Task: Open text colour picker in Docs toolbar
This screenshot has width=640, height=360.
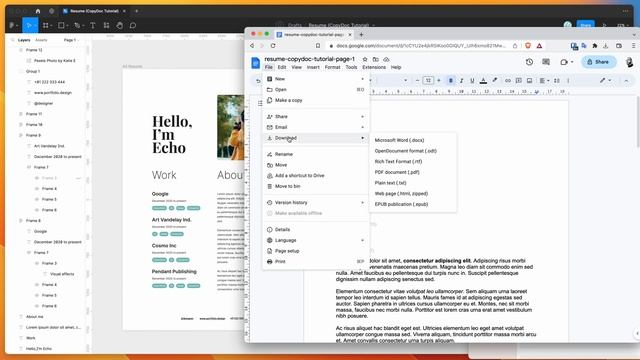Action: pos(483,81)
